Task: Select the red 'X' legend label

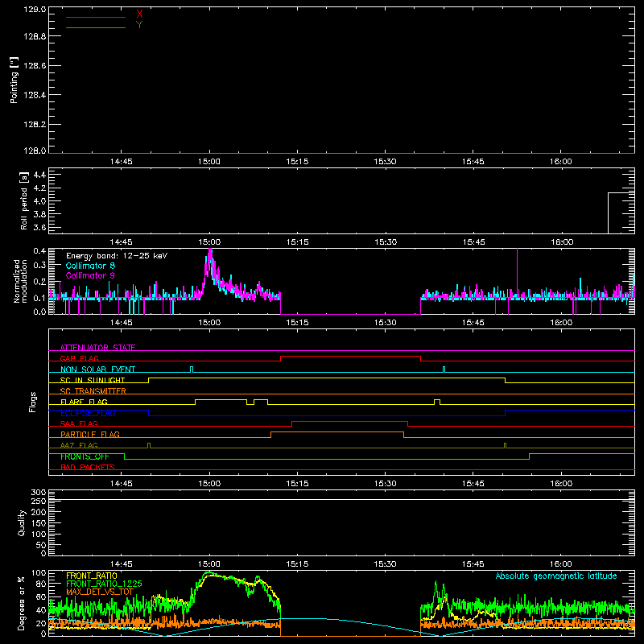Action: [x=139, y=14]
